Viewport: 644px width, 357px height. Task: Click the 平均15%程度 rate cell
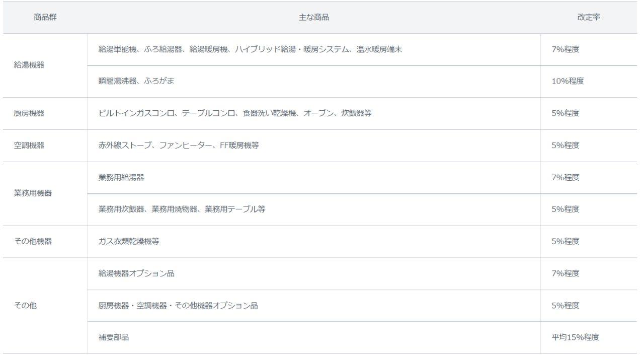coord(589,337)
